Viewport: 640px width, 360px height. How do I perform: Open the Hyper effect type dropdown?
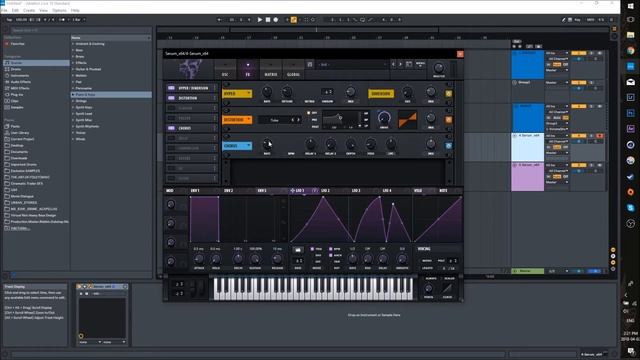237,93
